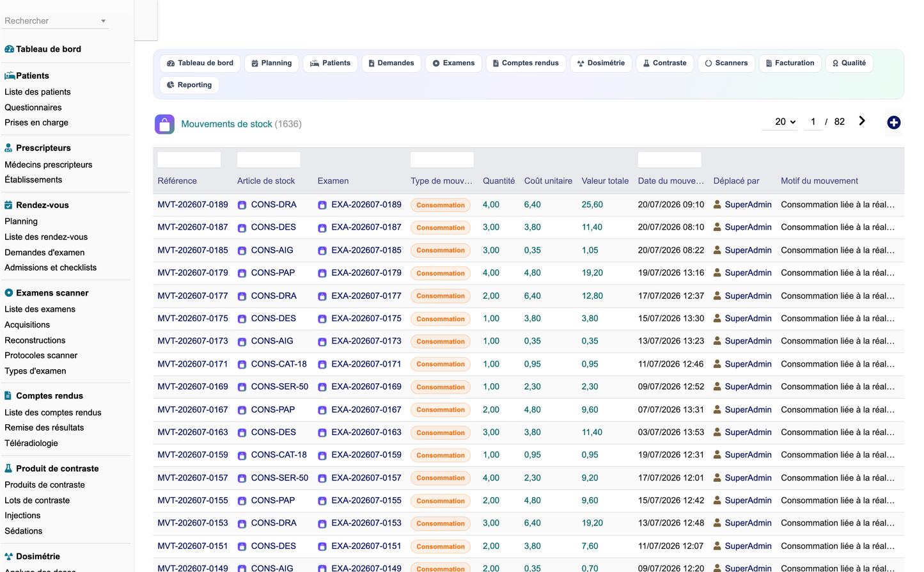Click article icon beside CONS-AIG in MVT-202607-0173 row
This screenshot has width=924, height=572.
[242, 342]
